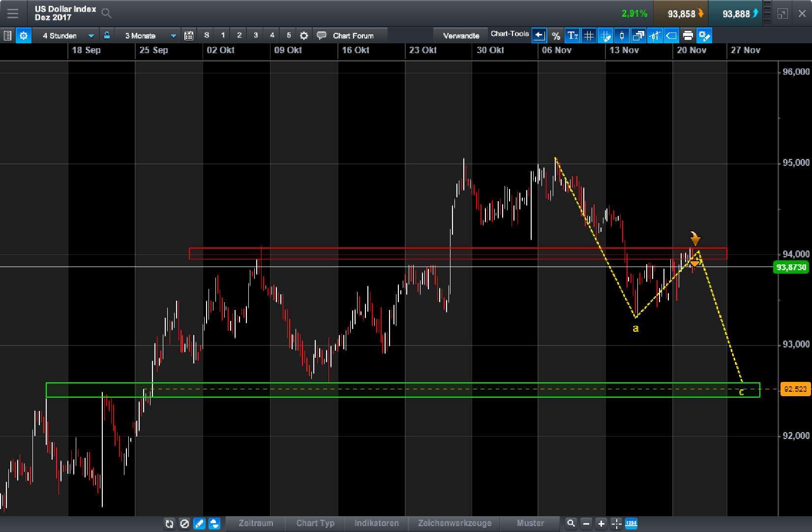This screenshot has width=812, height=532.
Task: Click the zoom out minus control
Action: 586,524
